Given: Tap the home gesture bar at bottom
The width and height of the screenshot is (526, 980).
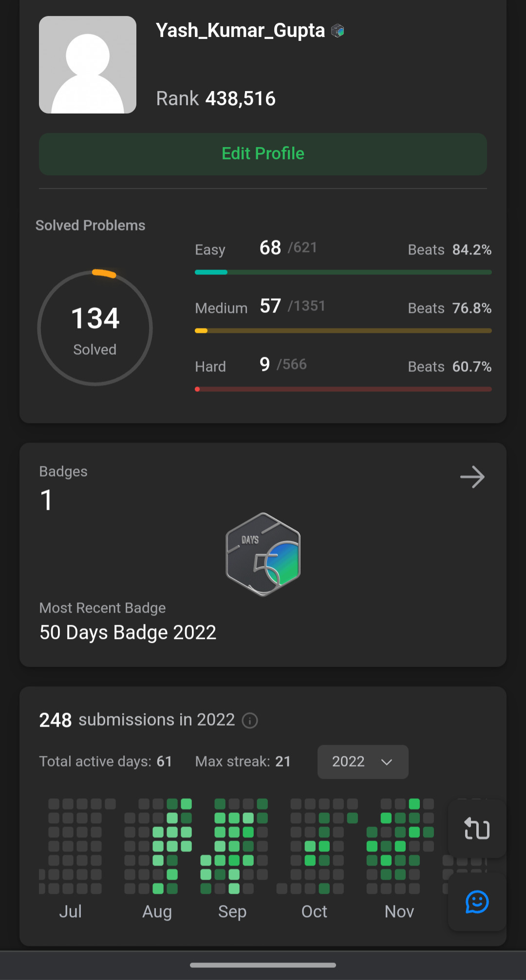Looking at the screenshot, I should pos(263,965).
